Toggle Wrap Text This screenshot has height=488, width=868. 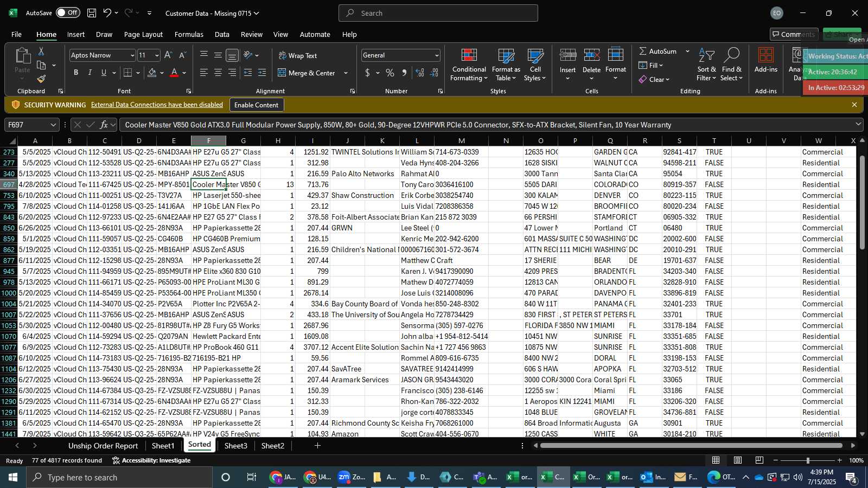point(298,55)
